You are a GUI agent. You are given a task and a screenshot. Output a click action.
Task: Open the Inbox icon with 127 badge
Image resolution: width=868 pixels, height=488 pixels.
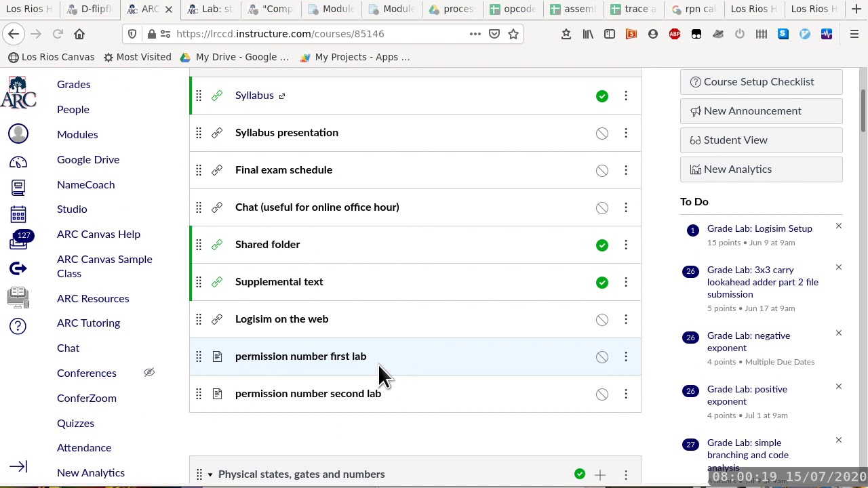pyautogui.click(x=18, y=242)
